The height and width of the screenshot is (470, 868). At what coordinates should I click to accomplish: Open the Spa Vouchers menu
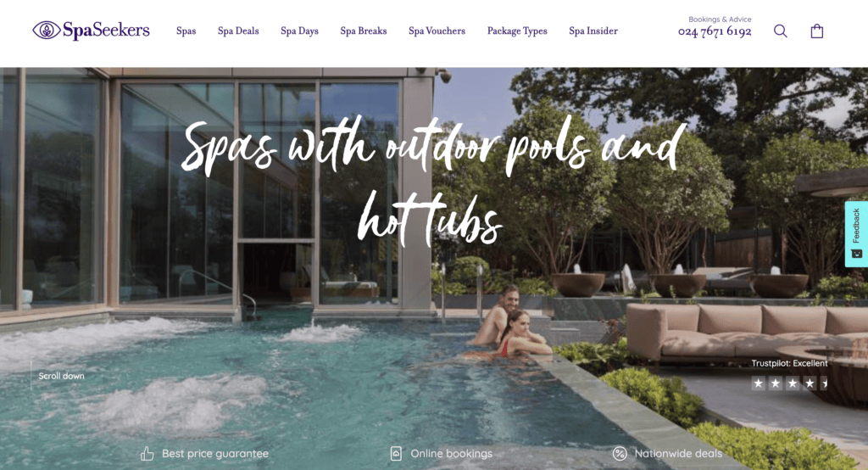pos(437,31)
